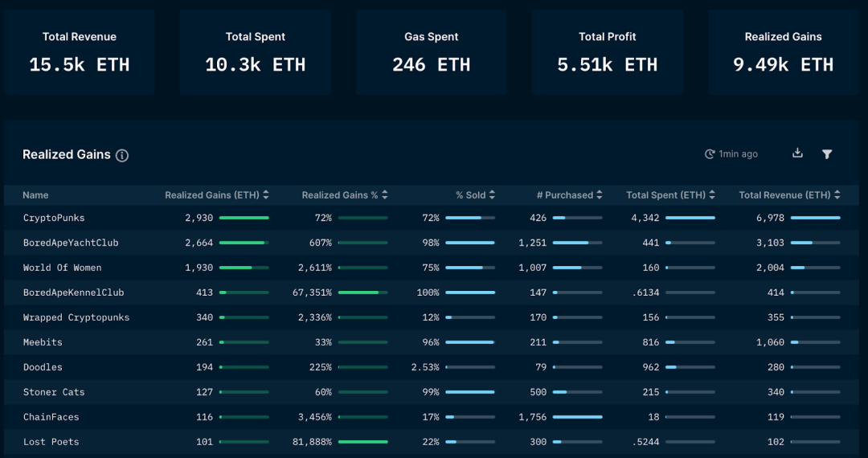Sort by Total Revenue (ETH) arrows
868x458 pixels.
[837, 194]
